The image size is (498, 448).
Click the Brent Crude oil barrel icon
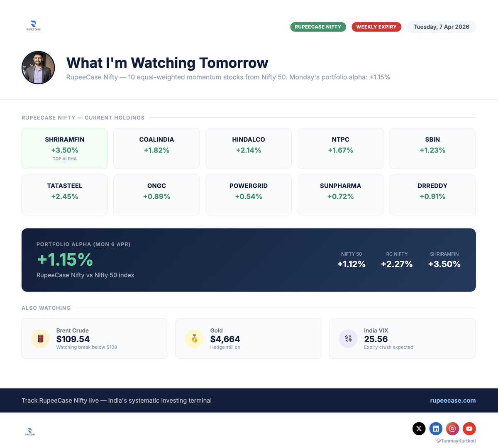pyautogui.click(x=41, y=339)
